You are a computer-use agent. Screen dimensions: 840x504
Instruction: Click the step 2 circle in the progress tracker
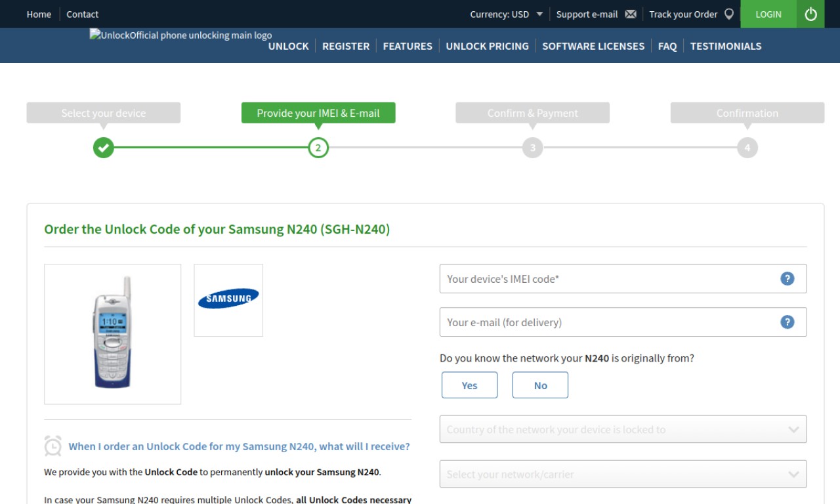[x=318, y=148]
